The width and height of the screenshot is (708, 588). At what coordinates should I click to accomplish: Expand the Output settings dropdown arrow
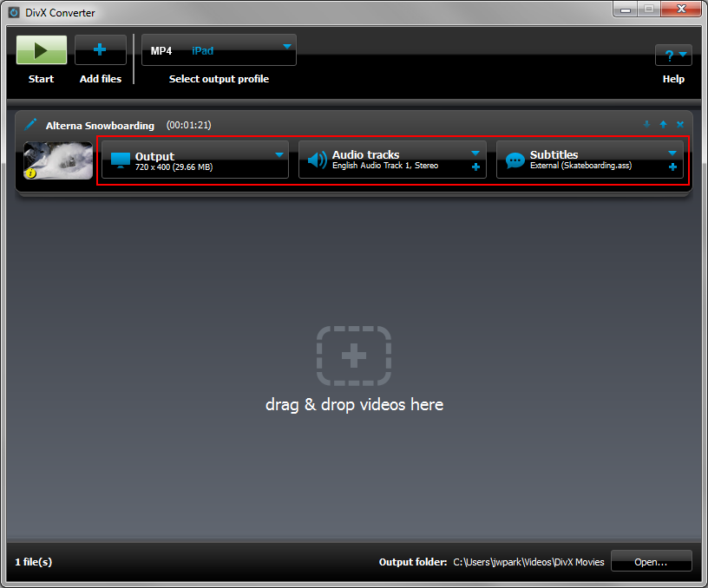tap(279, 154)
